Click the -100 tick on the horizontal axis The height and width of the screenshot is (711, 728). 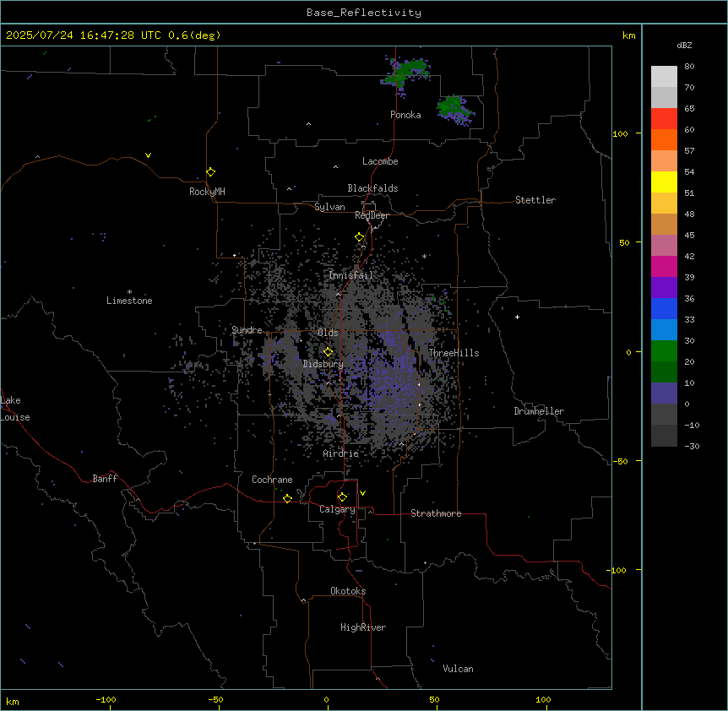(106, 699)
